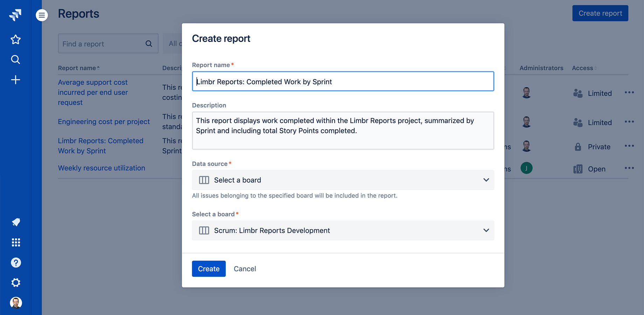
Task: Click the Limited label in Engineering cost row
Action: pos(600,122)
